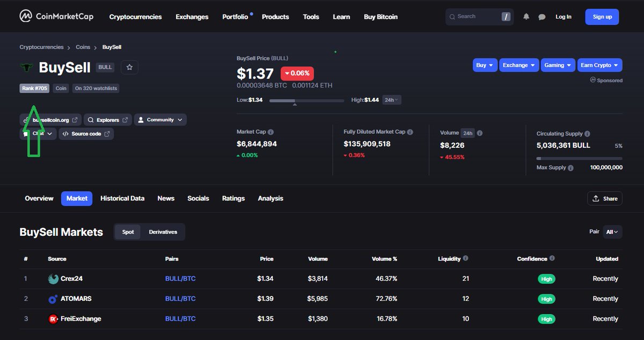Select the Spot markets toggle
Screen dimensions: 644x340
point(128,232)
